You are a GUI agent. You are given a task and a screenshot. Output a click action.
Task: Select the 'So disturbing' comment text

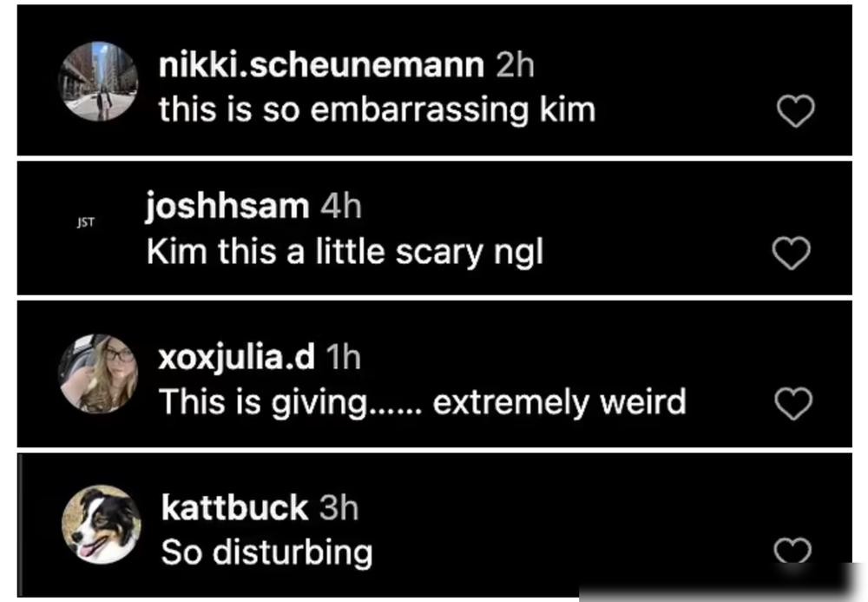pos(266,552)
